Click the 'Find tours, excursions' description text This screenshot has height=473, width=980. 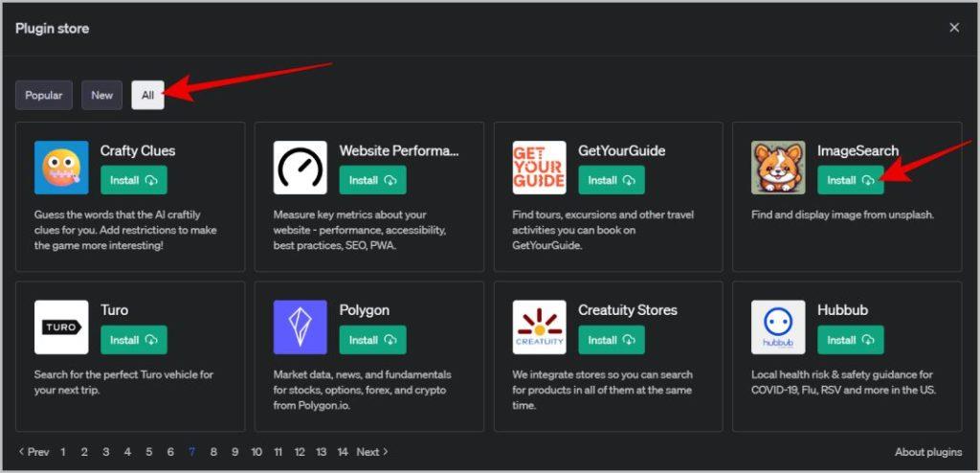pos(603,230)
